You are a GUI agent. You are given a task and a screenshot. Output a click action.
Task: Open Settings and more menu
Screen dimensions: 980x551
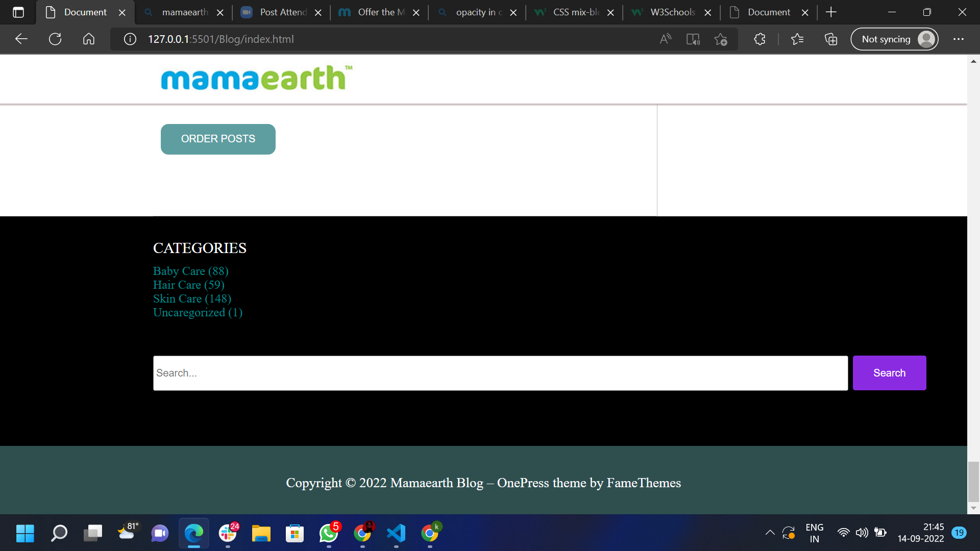959,39
